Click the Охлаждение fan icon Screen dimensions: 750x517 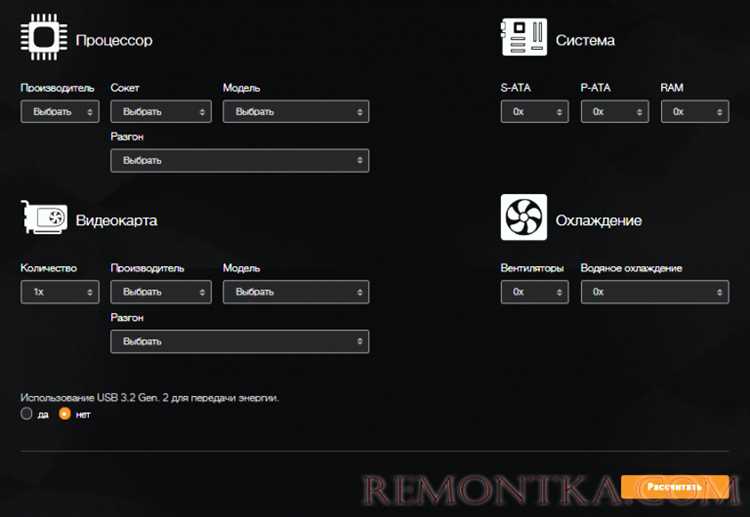pyautogui.click(x=524, y=217)
